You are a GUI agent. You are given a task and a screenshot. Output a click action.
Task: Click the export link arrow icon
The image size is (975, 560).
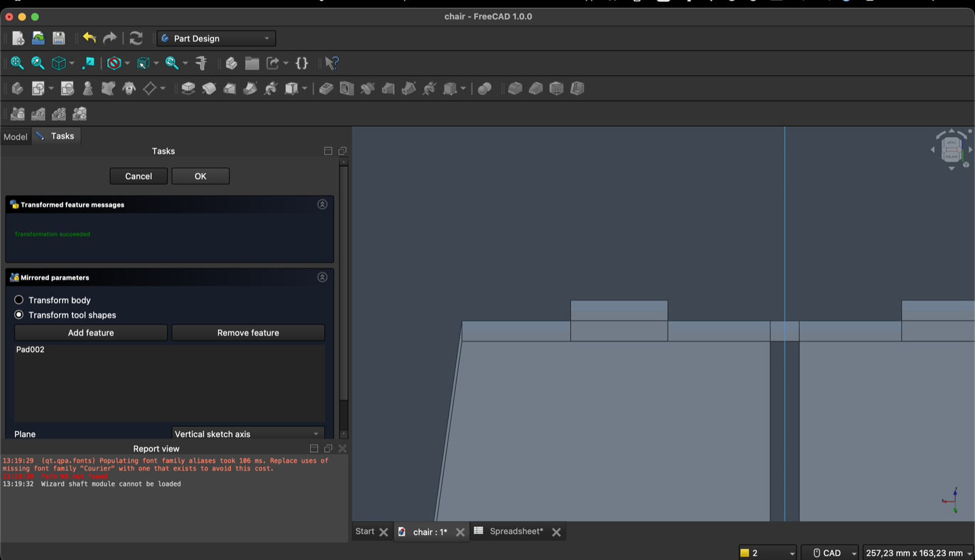[x=272, y=63]
